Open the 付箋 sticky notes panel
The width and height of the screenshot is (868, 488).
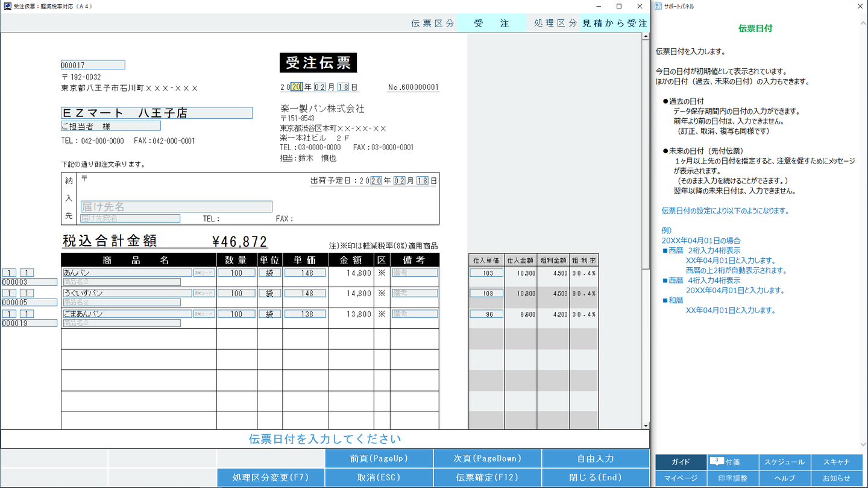(x=732, y=462)
